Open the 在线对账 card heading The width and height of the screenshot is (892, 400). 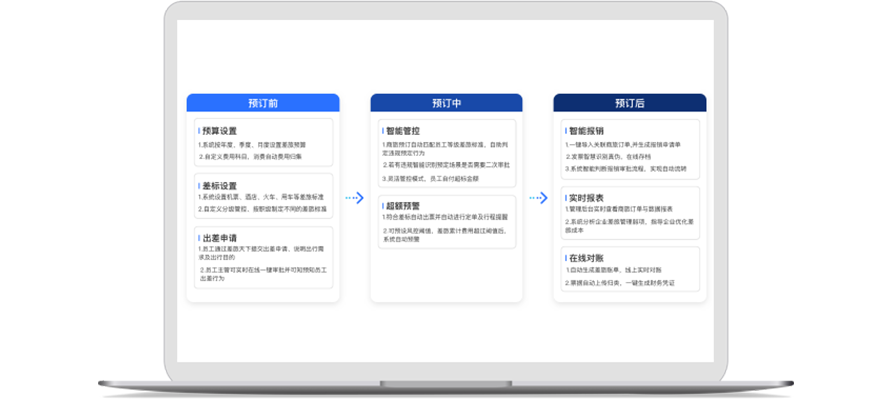coord(586,257)
